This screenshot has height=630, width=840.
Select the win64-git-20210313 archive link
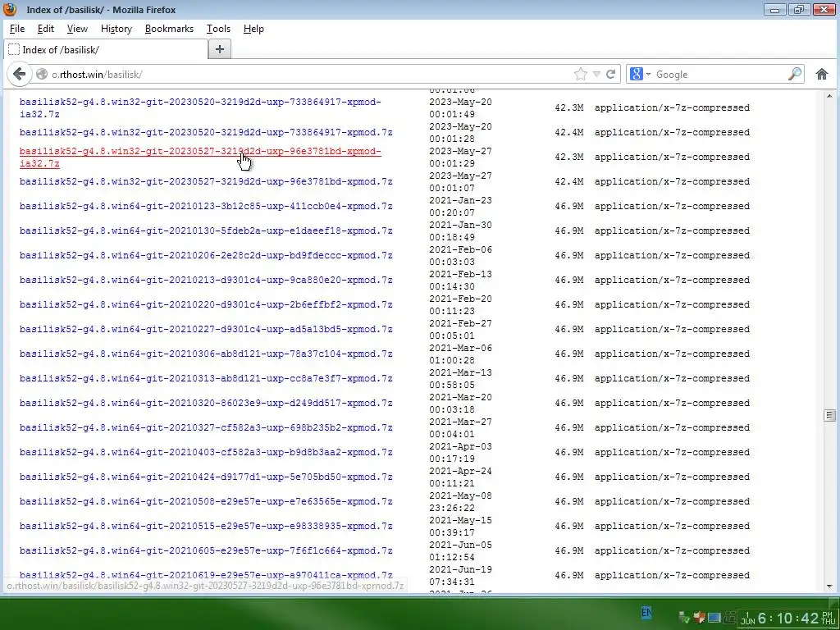click(x=206, y=379)
